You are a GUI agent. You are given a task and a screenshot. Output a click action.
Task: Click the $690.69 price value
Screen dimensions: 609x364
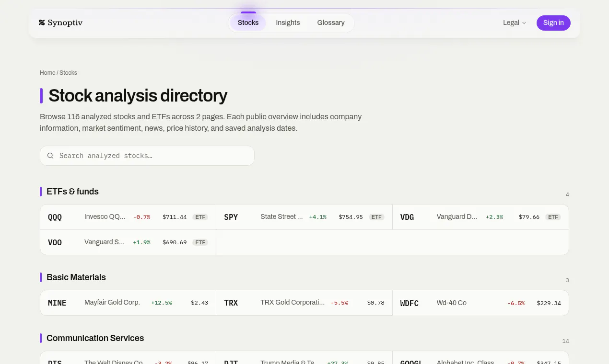175,242
